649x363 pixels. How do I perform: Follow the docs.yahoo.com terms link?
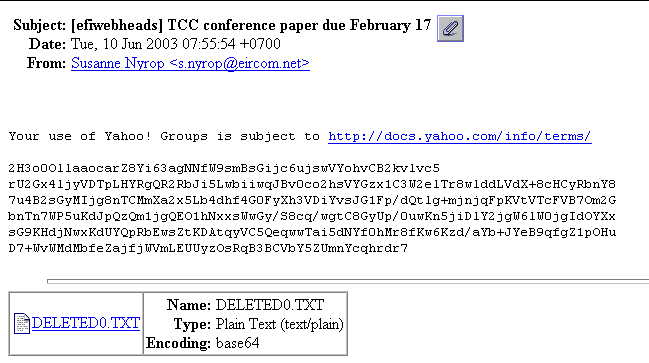pos(460,137)
